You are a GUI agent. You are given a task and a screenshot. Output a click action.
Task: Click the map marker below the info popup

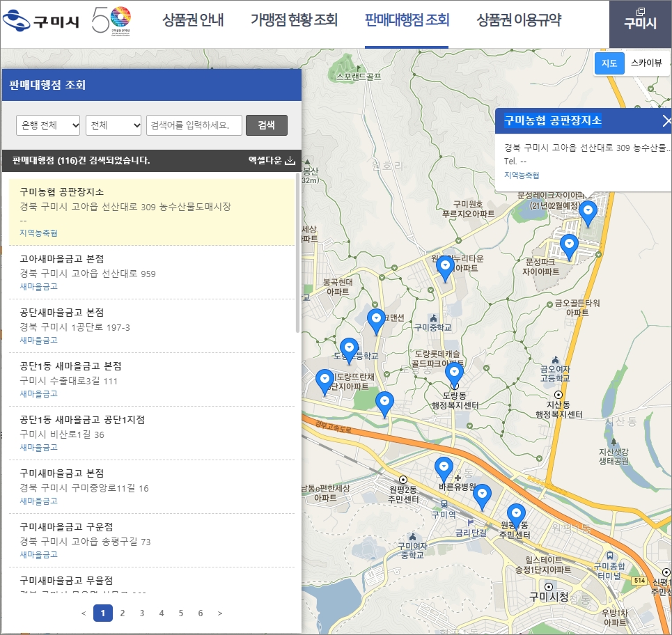click(x=588, y=214)
